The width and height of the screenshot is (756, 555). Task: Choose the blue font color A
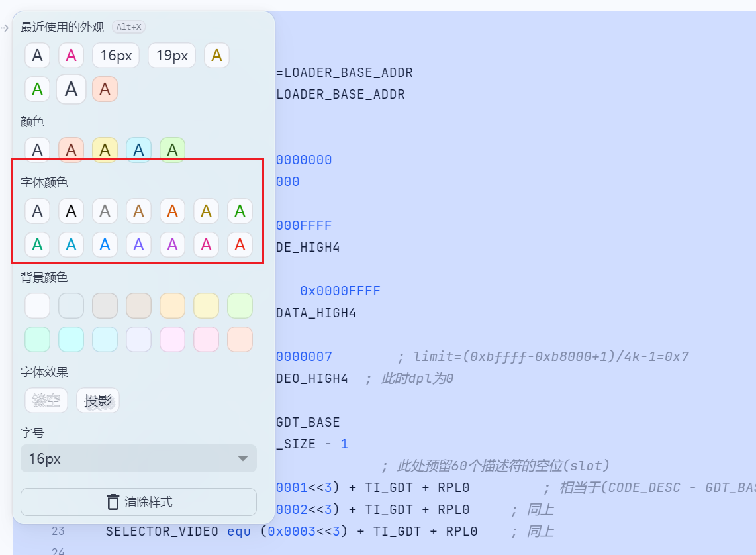(x=105, y=245)
